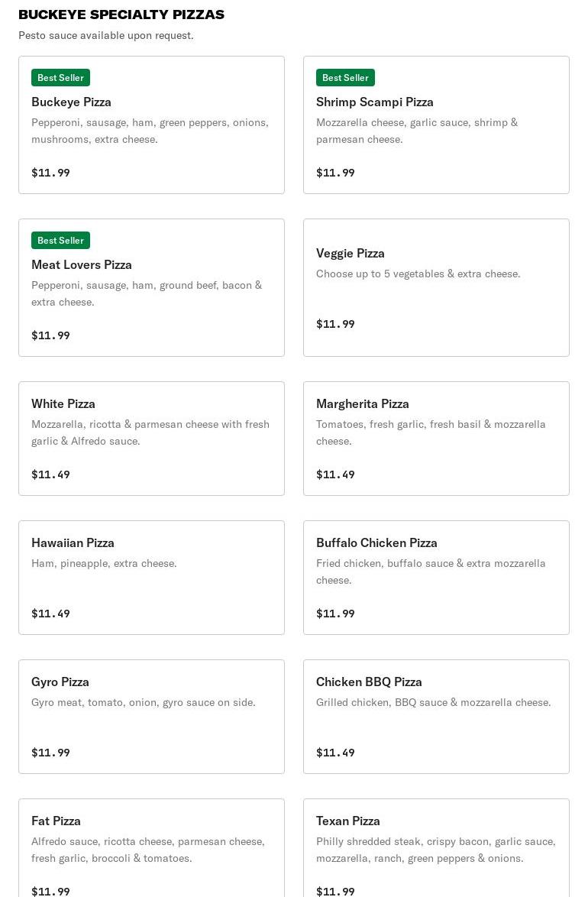Select the Shrimp Scampi Pizza title
588x897 pixels.
[x=374, y=102]
